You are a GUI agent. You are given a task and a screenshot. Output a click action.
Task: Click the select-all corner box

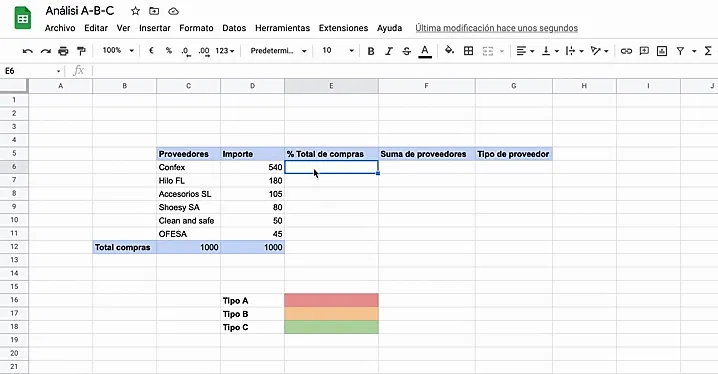click(x=14, y=86)
